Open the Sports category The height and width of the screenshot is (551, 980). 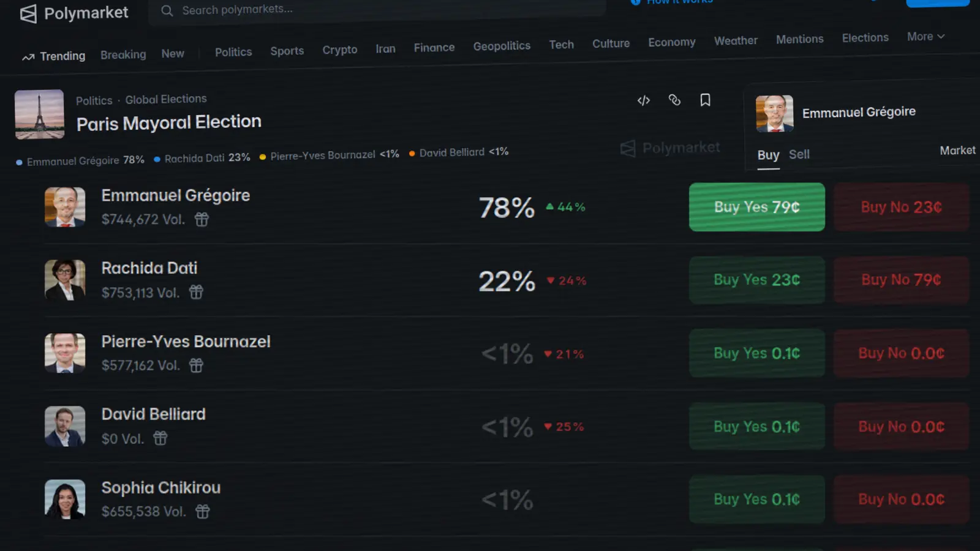[x=287, y=51]
